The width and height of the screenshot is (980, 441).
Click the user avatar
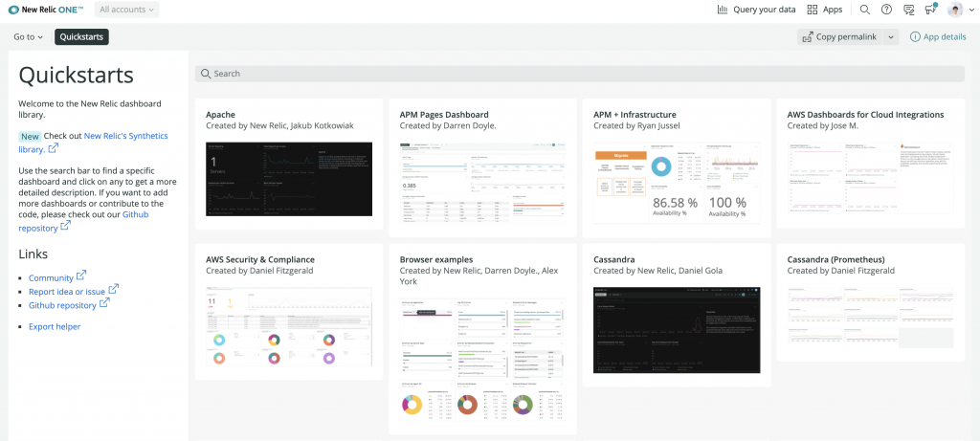point(955,10)
